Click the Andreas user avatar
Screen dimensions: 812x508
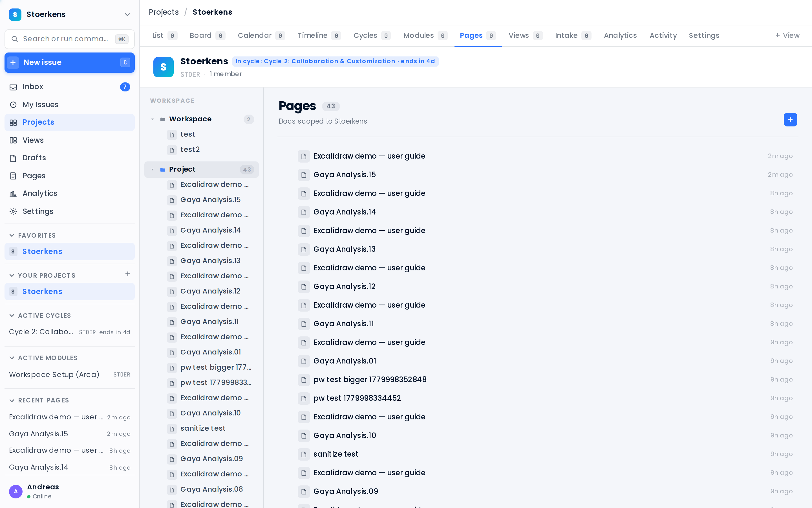[16, 492]
